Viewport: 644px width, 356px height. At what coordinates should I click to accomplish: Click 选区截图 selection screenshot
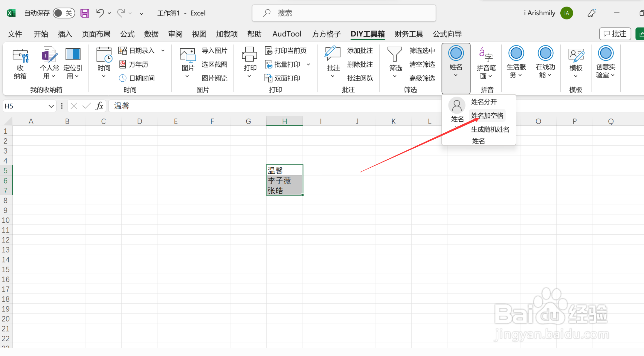tap(214, 64)
